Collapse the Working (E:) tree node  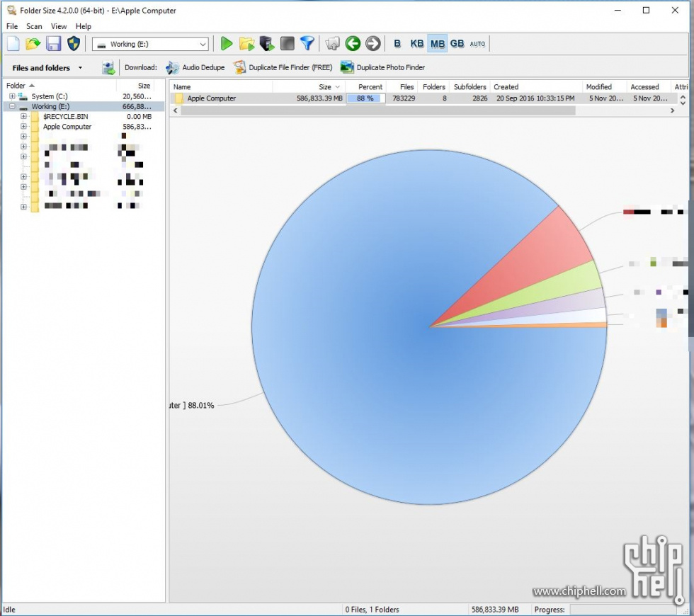13,106
